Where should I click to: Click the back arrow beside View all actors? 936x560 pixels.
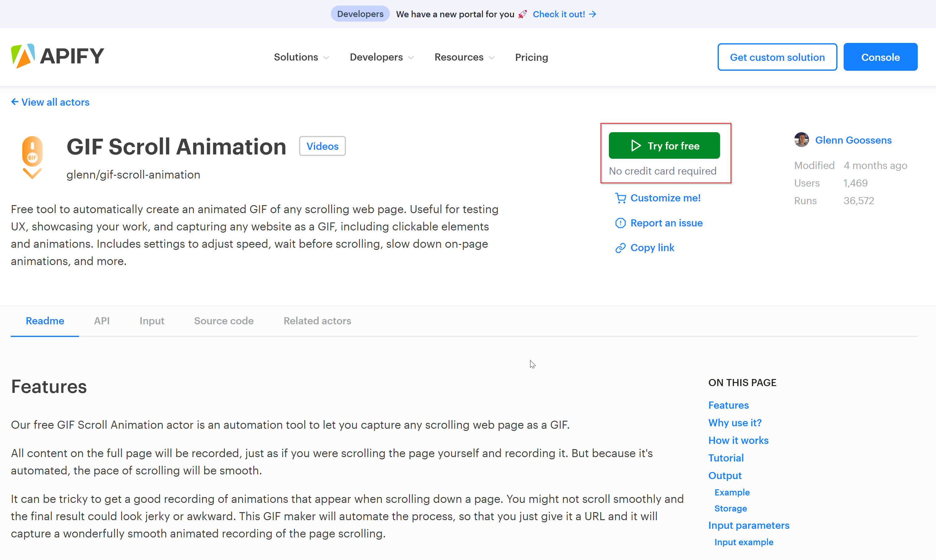(x=15, y=102)
